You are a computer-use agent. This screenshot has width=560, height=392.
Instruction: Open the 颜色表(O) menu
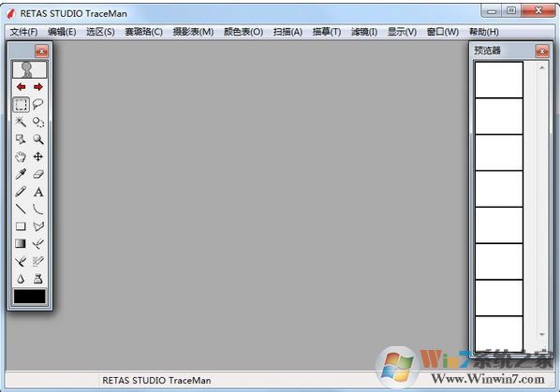[243, 32]
